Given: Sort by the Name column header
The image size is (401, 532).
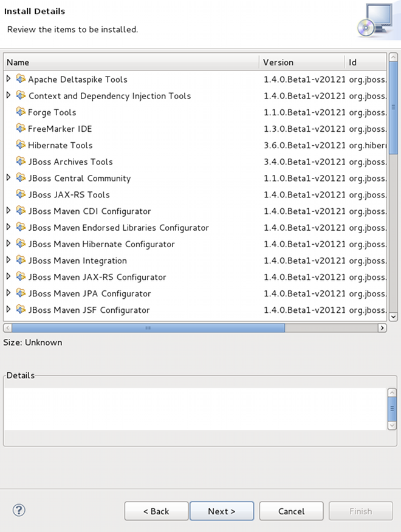Looking at the screenshot, I should coord(132,63).
